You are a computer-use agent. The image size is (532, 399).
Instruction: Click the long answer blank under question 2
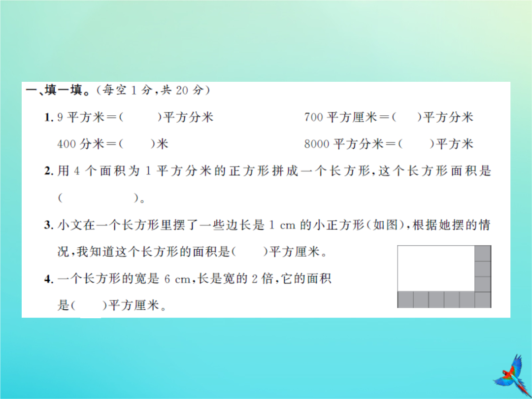tap(99, 198)
